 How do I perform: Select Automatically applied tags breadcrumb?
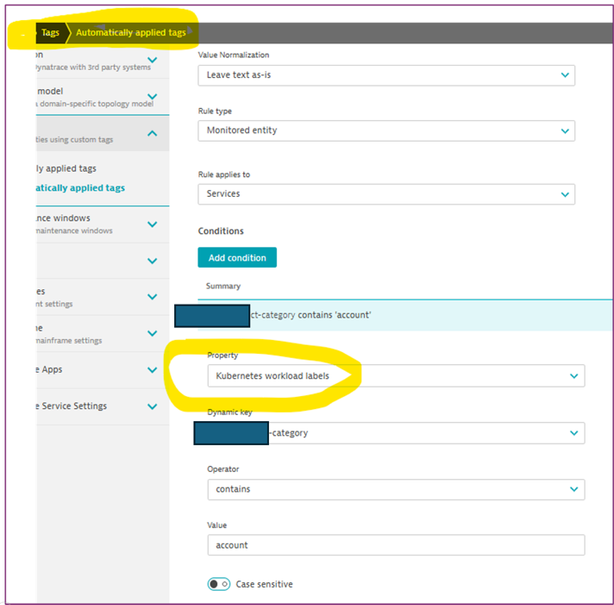131,33
